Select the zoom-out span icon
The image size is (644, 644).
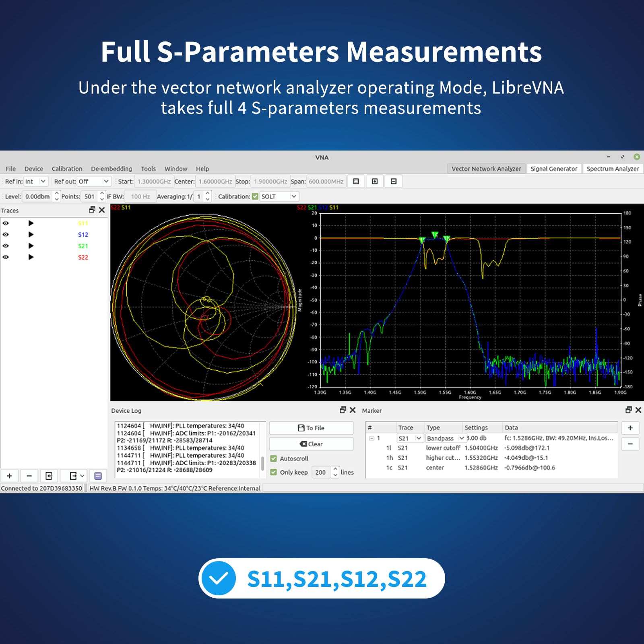(x=393, y=182)
